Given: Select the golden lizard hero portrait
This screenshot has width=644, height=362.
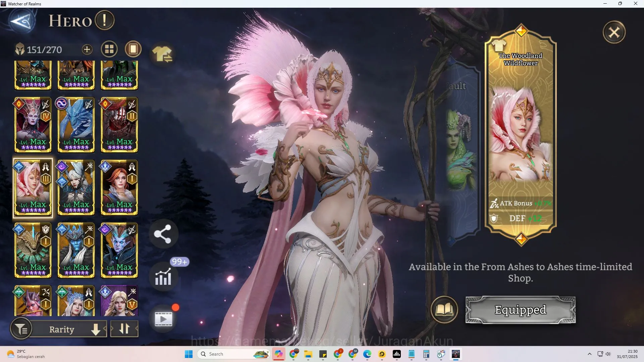Looking at the screenshot, I should tap(33, 251).
